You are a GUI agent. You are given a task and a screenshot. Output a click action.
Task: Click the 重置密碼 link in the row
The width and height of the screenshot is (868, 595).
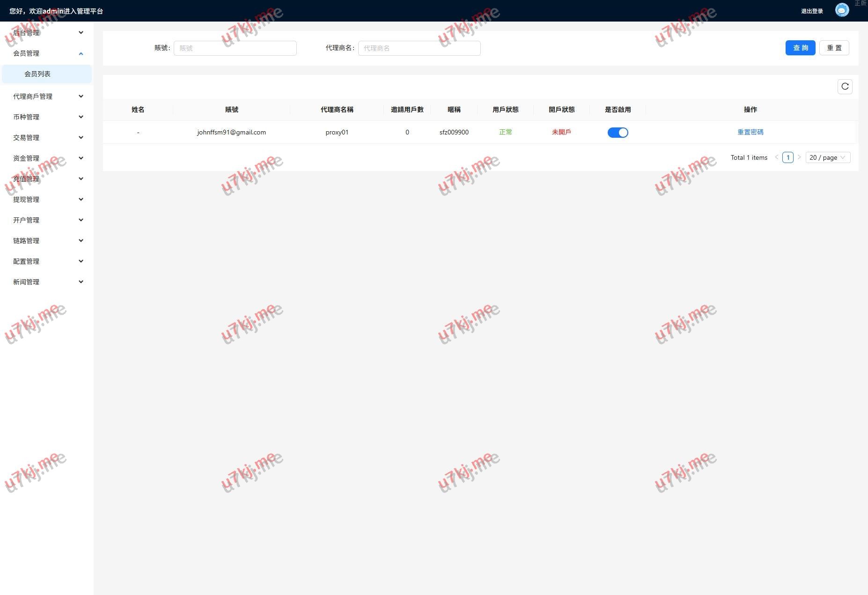tap(750, 132)
